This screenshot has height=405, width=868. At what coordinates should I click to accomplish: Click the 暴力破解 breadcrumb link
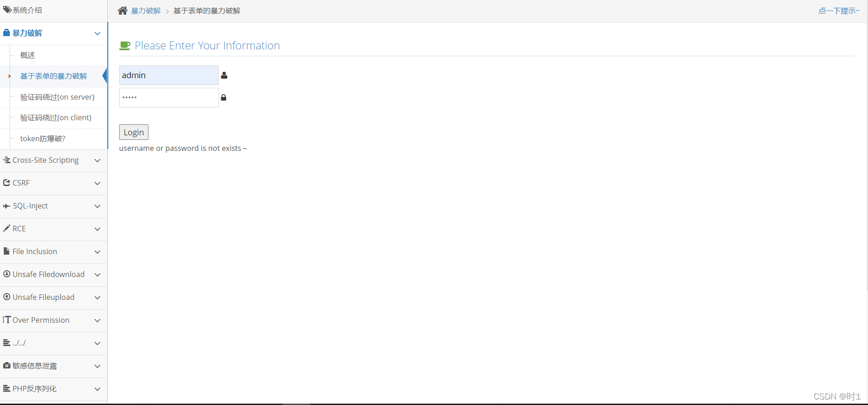coord(146,11)
